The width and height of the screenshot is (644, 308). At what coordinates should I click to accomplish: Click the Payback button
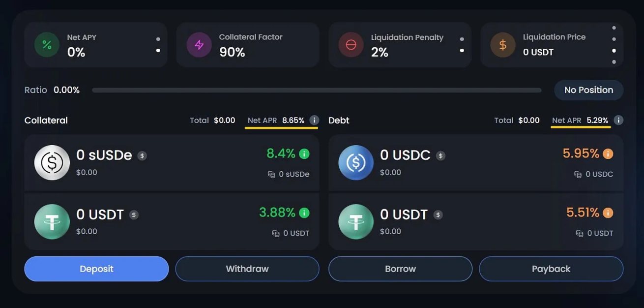[x=551, y=269]
